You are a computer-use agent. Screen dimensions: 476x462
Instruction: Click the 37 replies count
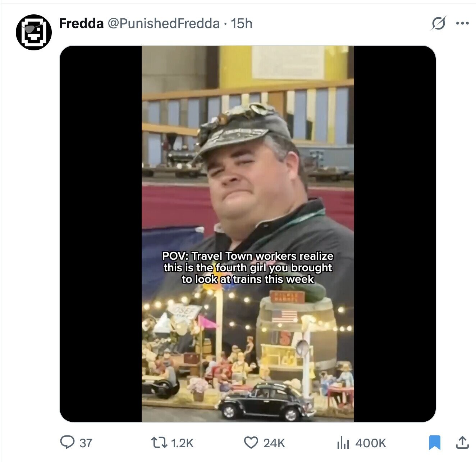(86, 443)
